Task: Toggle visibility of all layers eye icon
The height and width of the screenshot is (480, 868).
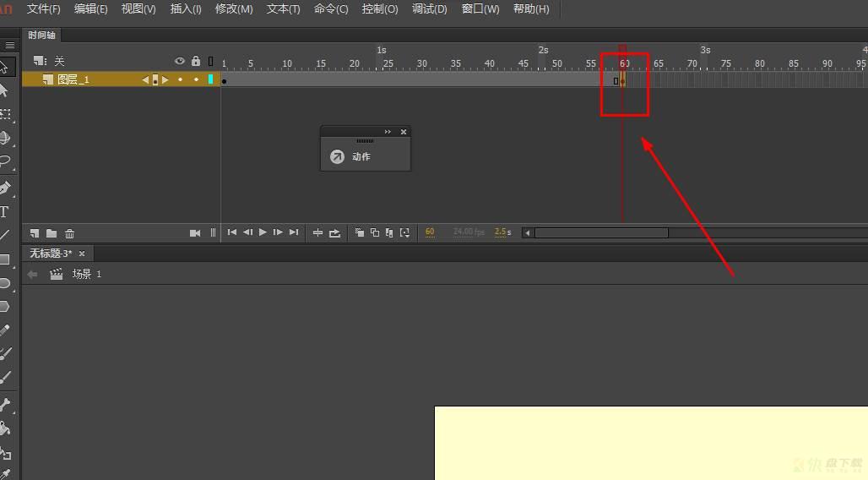Action: point(179,61)
